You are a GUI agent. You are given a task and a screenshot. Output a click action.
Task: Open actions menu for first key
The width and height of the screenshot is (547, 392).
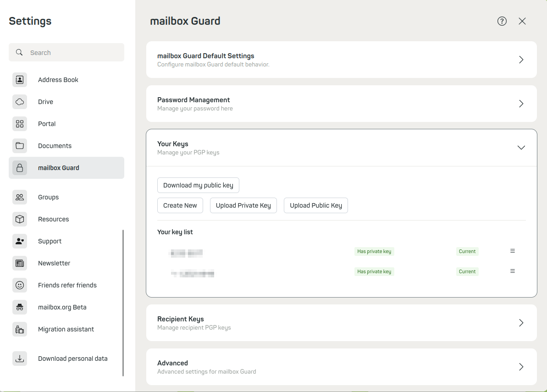tap(513, 251)
